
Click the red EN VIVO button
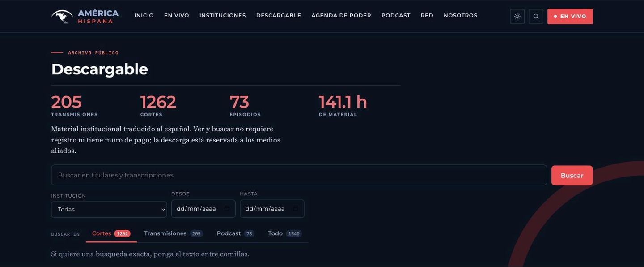coord(570,16)
